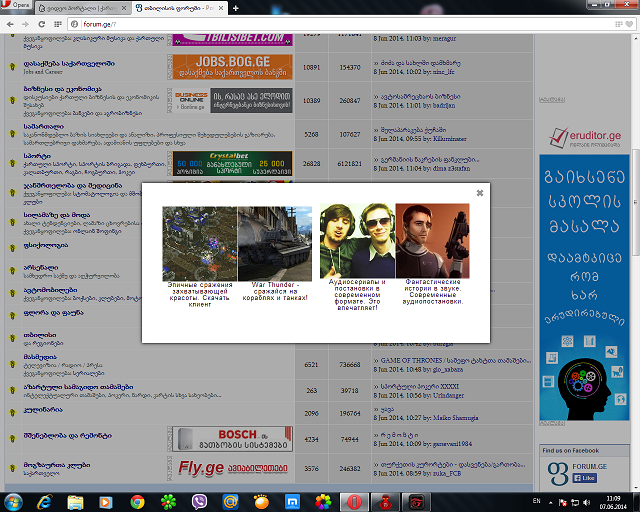
Task: Open a new browser tab
Action: pyautogui.click(x=236, y=8)
